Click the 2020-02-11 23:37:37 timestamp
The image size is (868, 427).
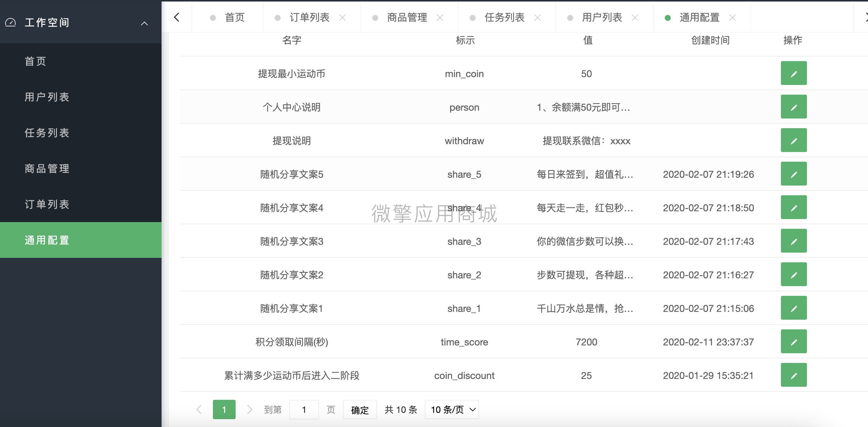708,342
